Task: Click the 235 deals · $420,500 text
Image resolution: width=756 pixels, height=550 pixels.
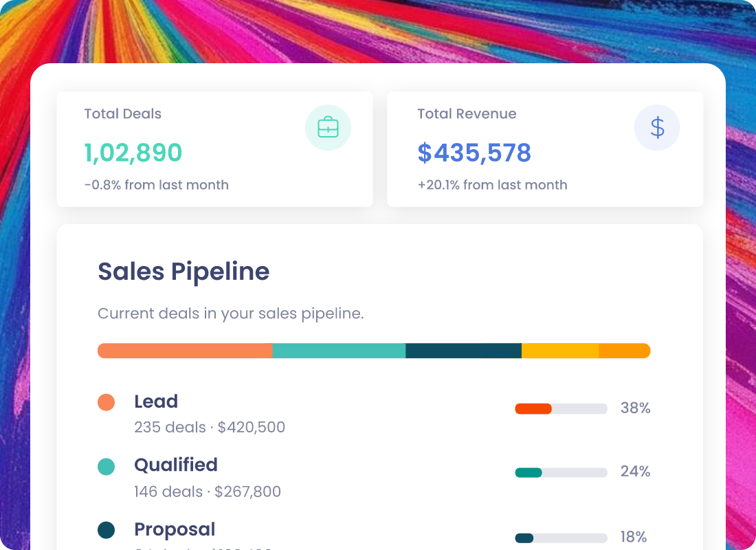Action: point(210,427)
